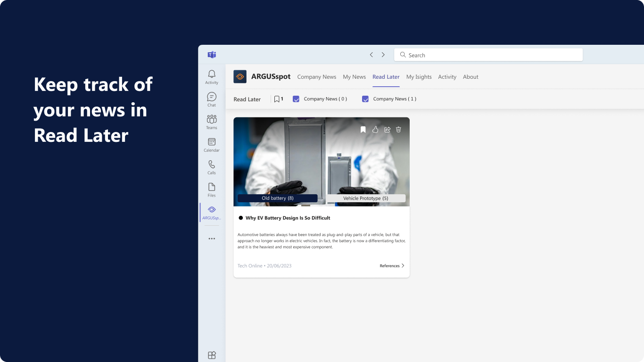Viewport: 644px width, 362px height.
Task: Open the Apps store icon at the sidebar bottom
Action: (212, 355)
